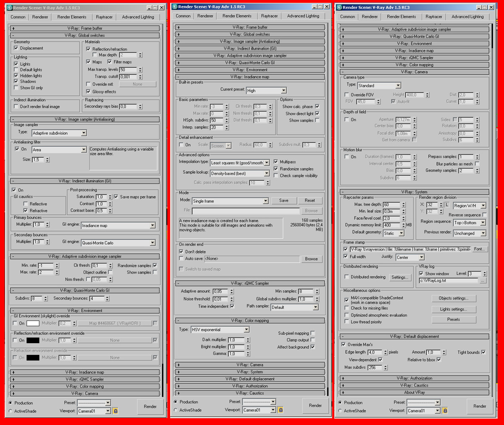Image resolution: width=504 pixels, height=425 pixels.
Task: Select ActiveShade radio in right window
Action: (x=340, y=411)
